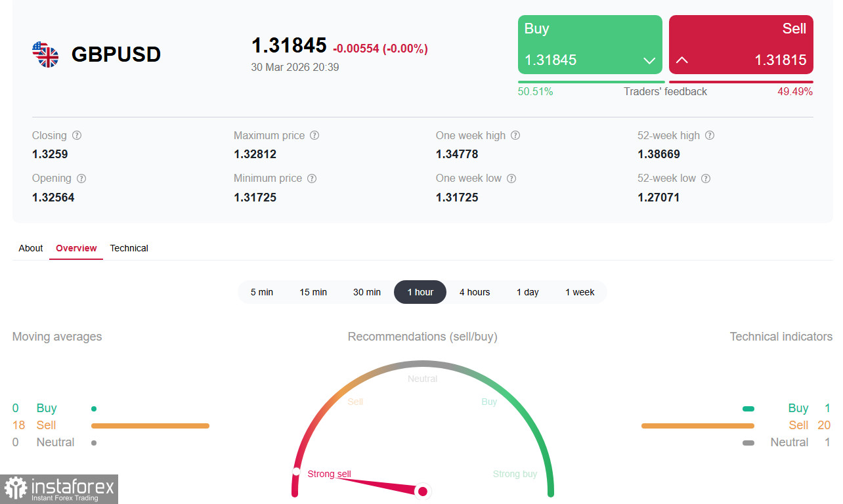Click the One week high info icon

515,135
